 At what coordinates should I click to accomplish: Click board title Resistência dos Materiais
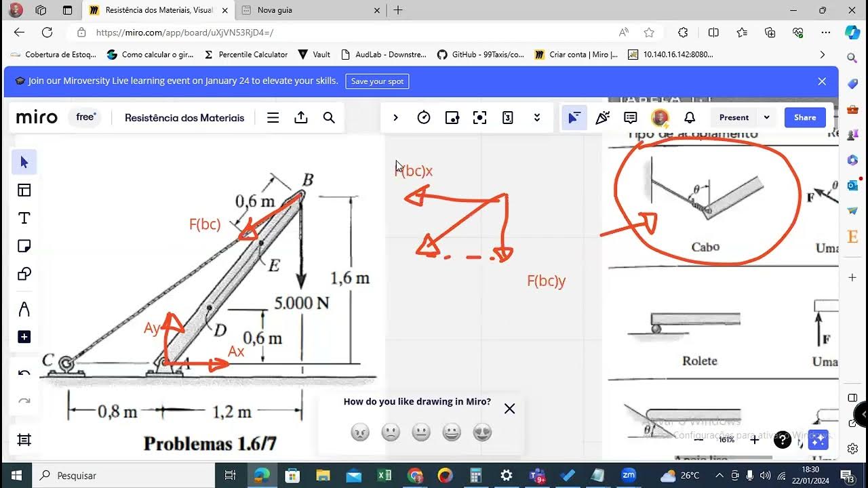184,118
